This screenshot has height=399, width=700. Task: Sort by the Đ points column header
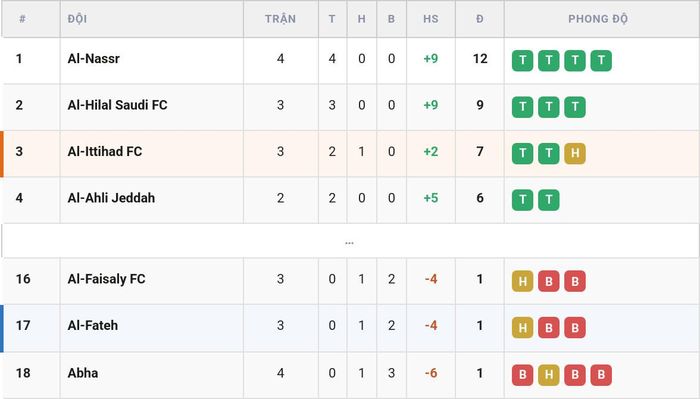[x=480, y=19]
